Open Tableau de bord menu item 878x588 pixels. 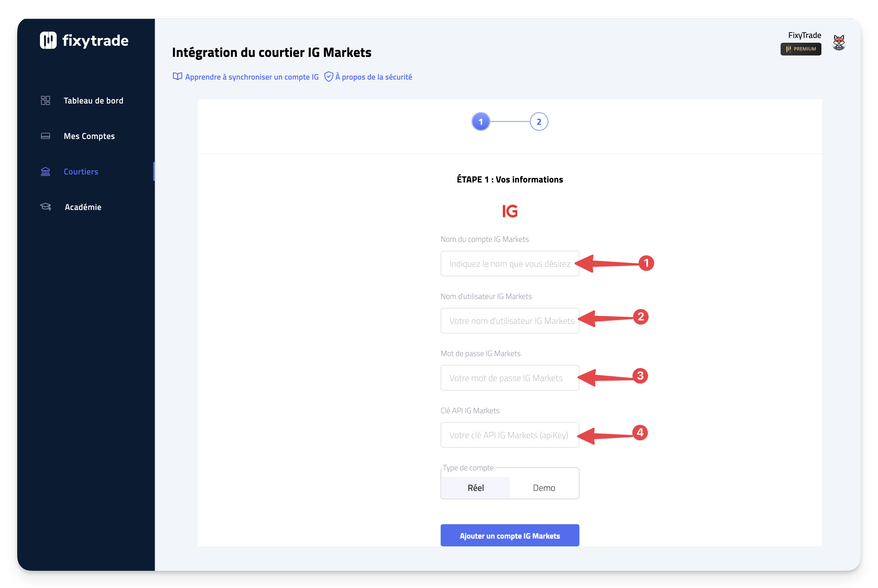(94, 100)
